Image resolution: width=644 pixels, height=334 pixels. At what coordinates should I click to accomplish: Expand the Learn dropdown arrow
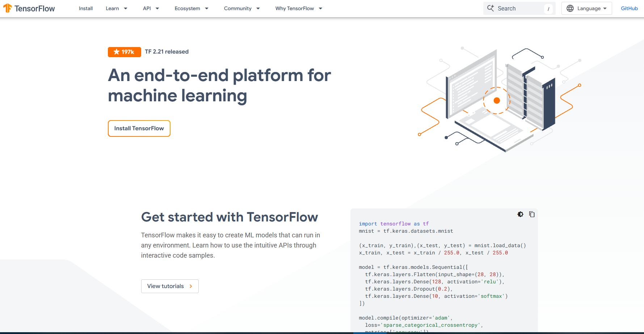(x=126, y=8)
